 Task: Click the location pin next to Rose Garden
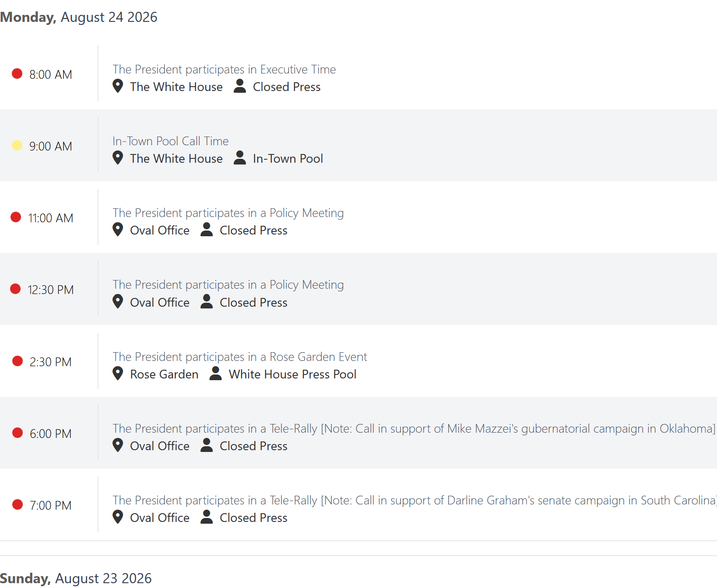click(118, 373)
